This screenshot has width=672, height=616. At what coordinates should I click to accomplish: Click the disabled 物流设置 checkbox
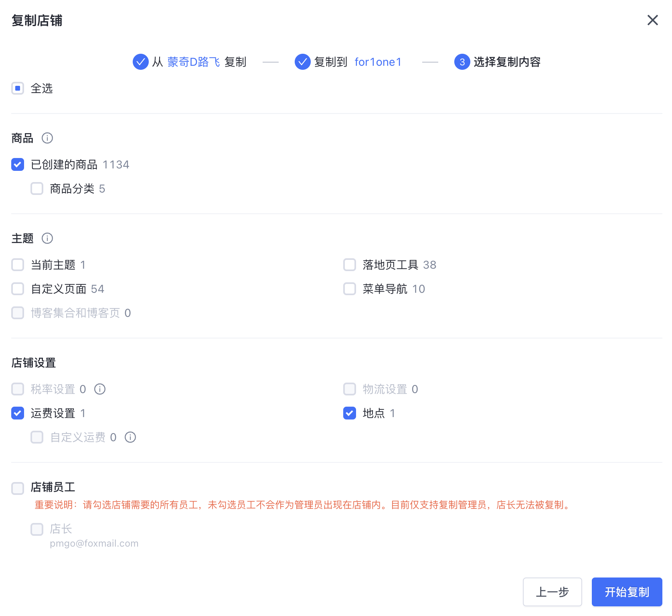coord(350,389)
